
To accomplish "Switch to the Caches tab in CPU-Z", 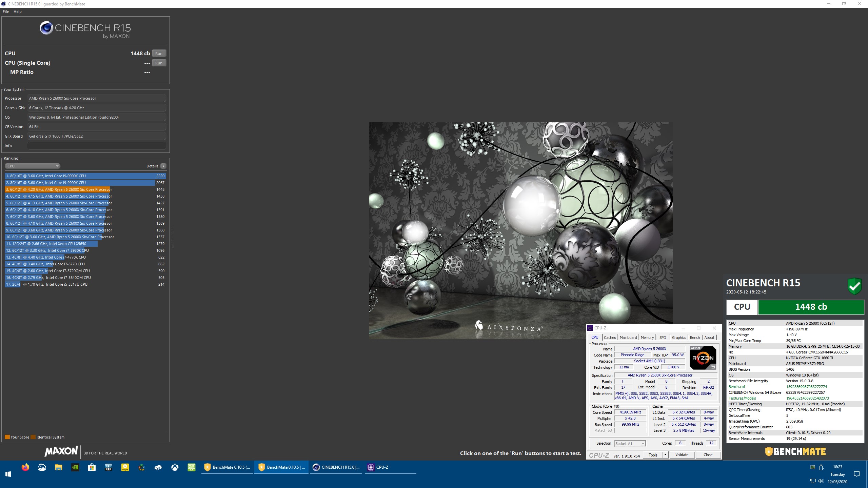I will coord(610,338).
